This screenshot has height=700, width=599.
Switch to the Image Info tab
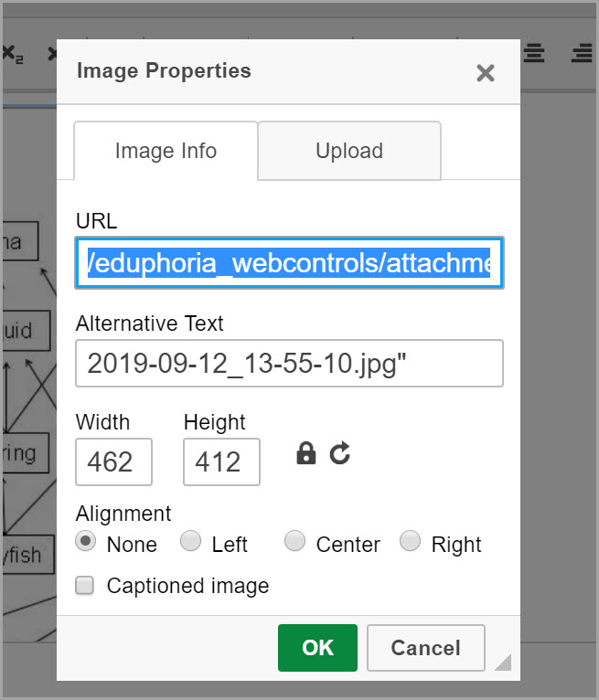pos(166,151)
